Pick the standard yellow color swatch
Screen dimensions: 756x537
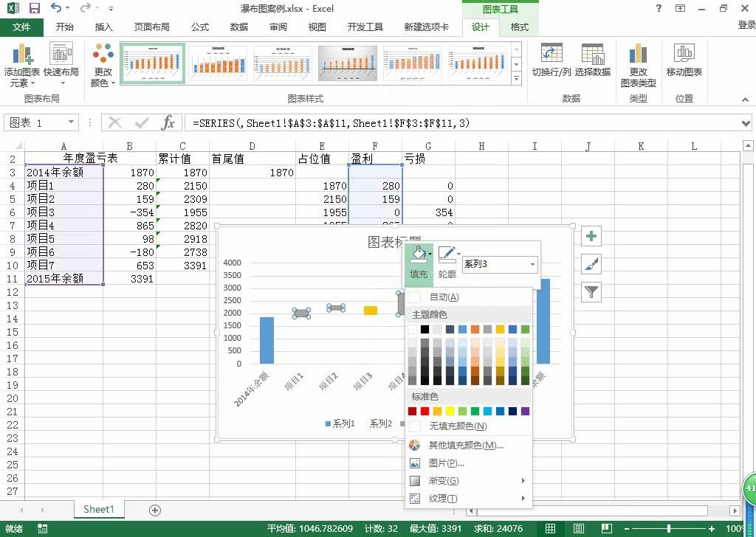450,411
